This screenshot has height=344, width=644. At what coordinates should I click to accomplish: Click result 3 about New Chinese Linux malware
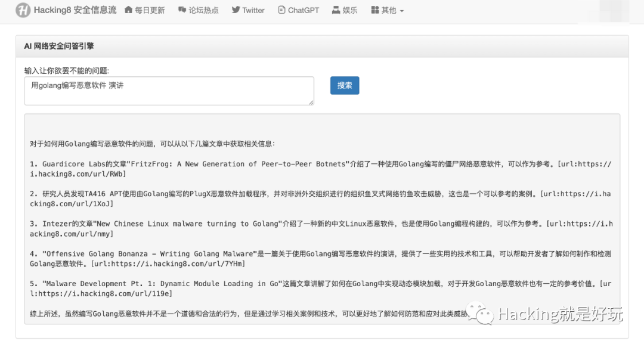click(x=321, y=229)
